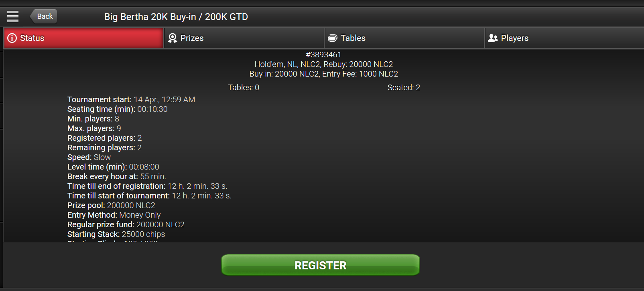Click the Seated: 2 counter
Viewport: 644px width, 291px height.
(x=404, y=87)
